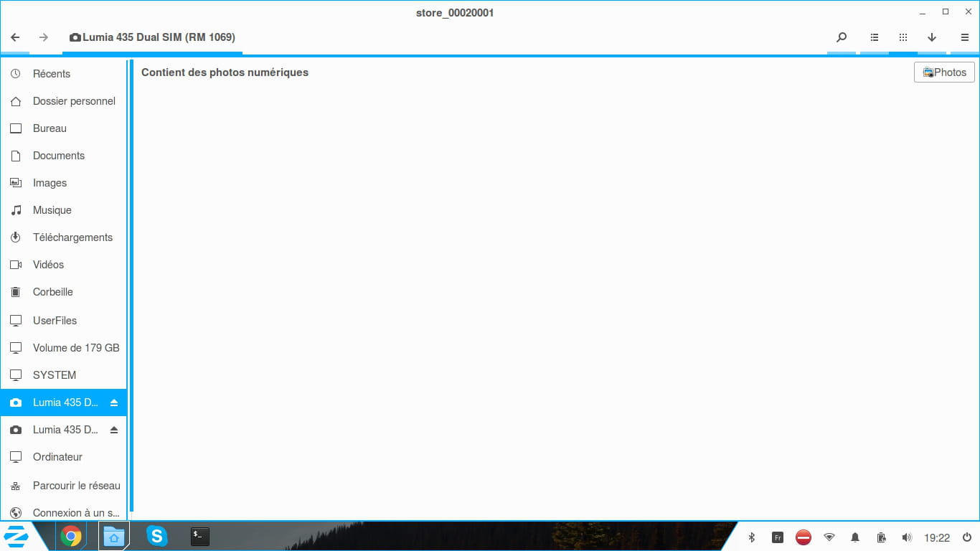Open UserFiles volume in sidebar
Viewport: 980px width, 551px height.
(x=63, y=321)
